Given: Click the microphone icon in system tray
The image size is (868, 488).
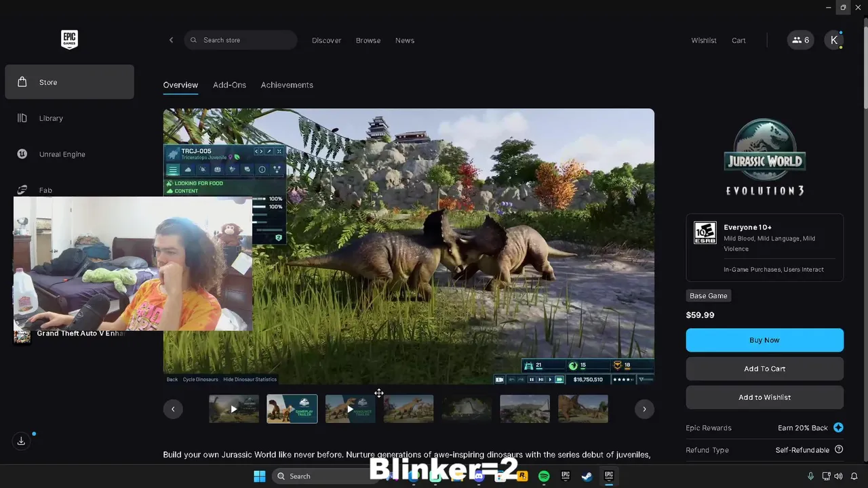Looking at the screenshot, I should tap(810, 476).
